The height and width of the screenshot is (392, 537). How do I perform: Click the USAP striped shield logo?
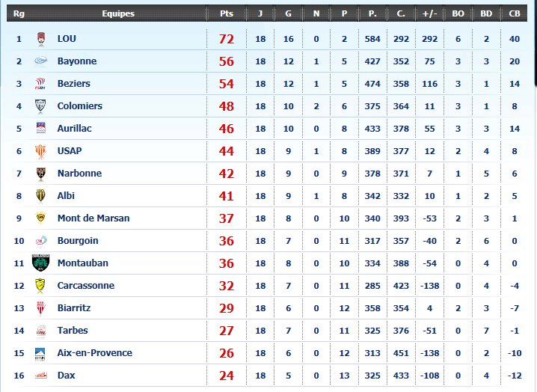[x=40, y=151]
